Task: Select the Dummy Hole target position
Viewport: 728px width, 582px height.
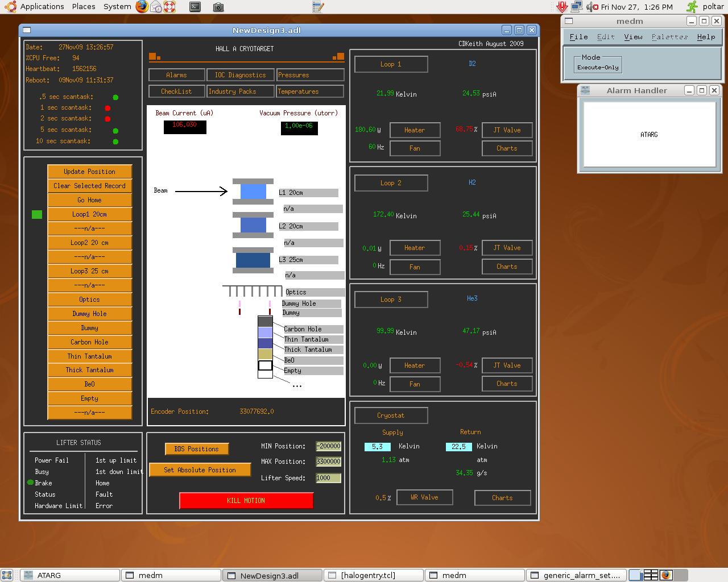Action: click(x=90, y=314)
